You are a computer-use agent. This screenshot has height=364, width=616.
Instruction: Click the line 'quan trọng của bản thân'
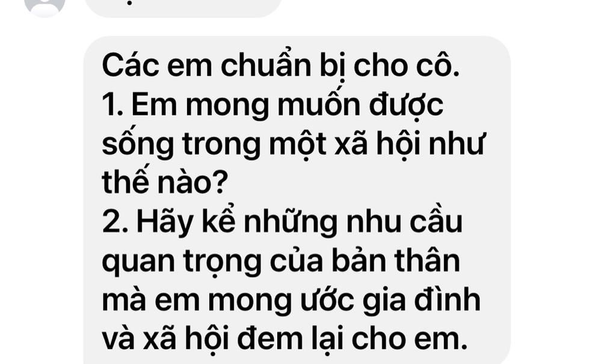[x=281, y=261]
